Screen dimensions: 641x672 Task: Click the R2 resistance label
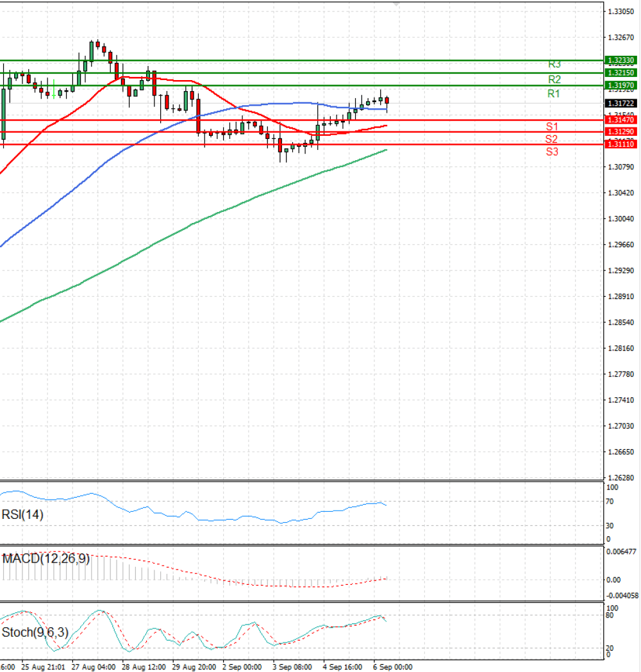coord(554,79)
